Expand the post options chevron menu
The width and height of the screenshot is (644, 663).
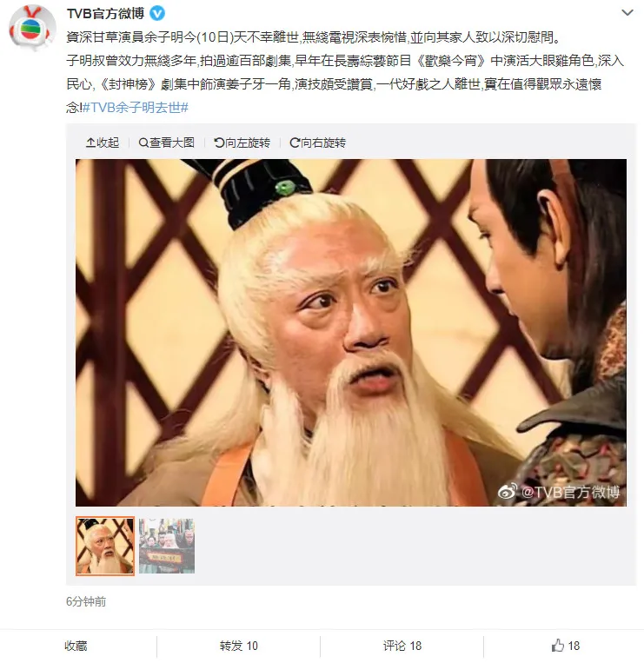click(x=627, y=13)
